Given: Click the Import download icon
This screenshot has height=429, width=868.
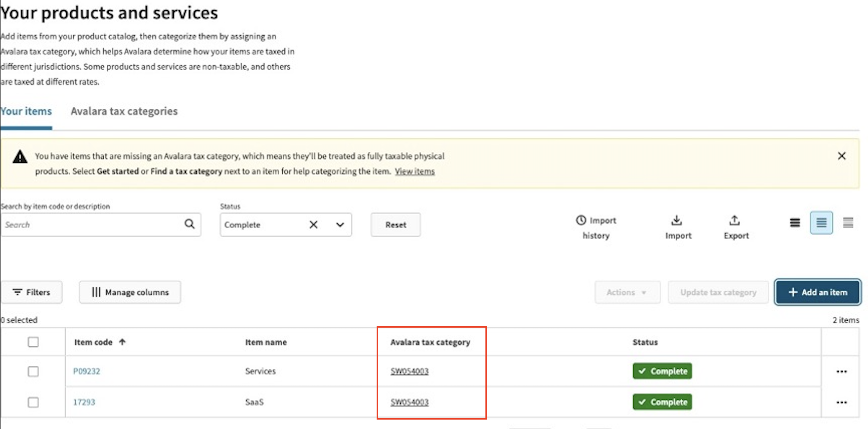Looking at the screenshot, I should pyautogui.click(x=677, y=220).
